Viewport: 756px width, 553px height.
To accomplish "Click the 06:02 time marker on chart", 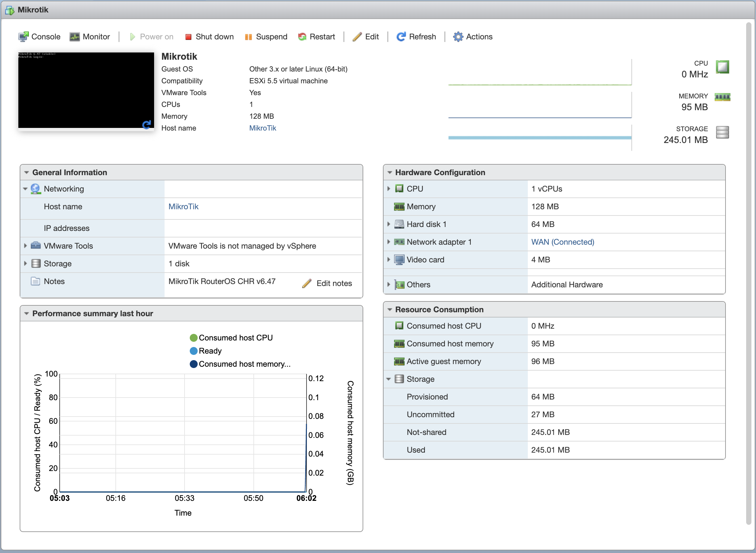I will (x=306, y=498).
